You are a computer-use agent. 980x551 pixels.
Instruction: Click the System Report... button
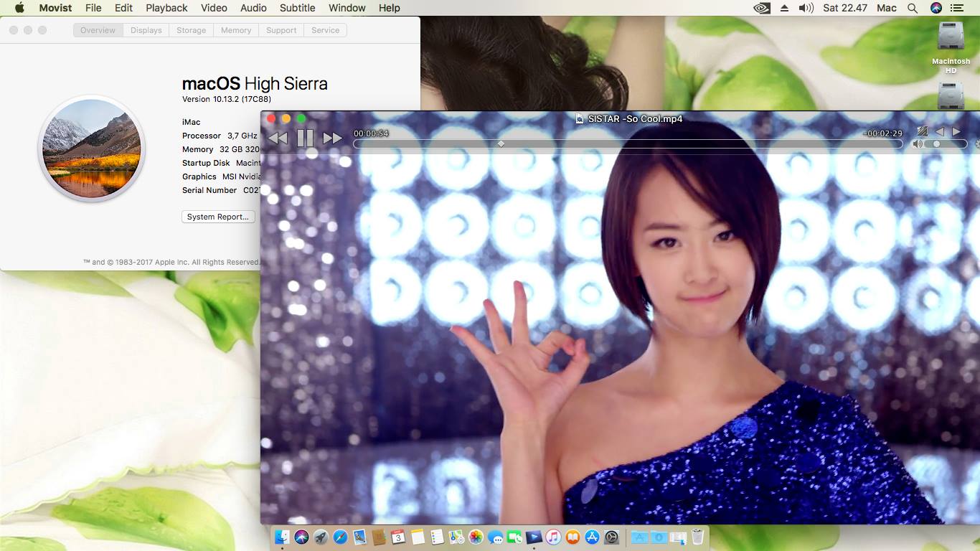click(x=218, y=217)
